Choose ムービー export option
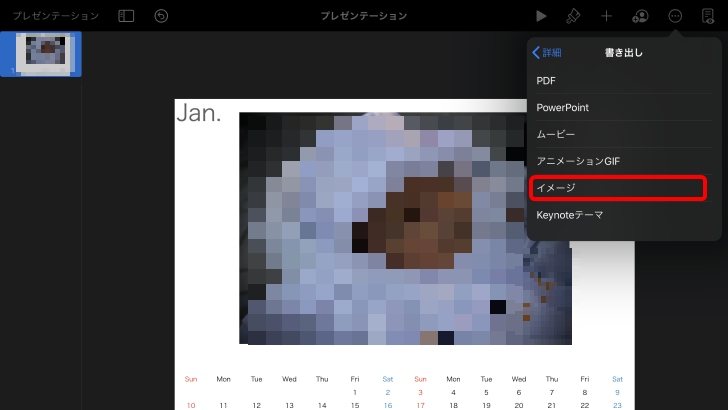 click(624, 135)
